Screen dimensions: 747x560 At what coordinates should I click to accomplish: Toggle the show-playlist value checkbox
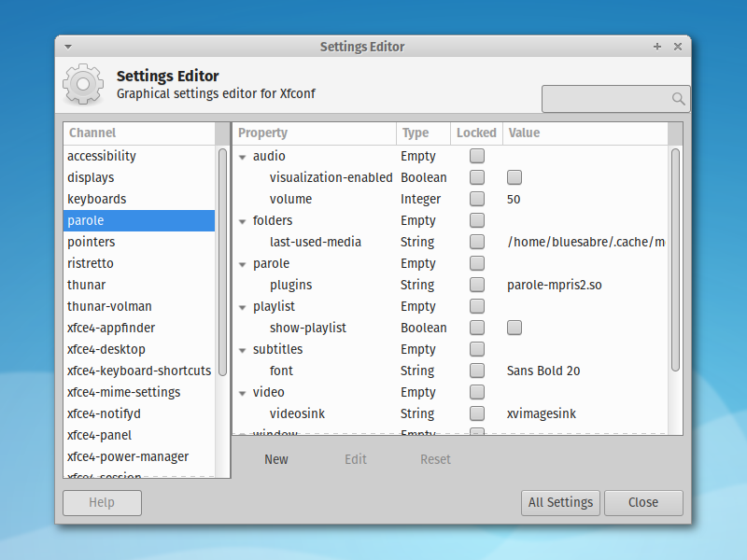click(x=514, y=328)
